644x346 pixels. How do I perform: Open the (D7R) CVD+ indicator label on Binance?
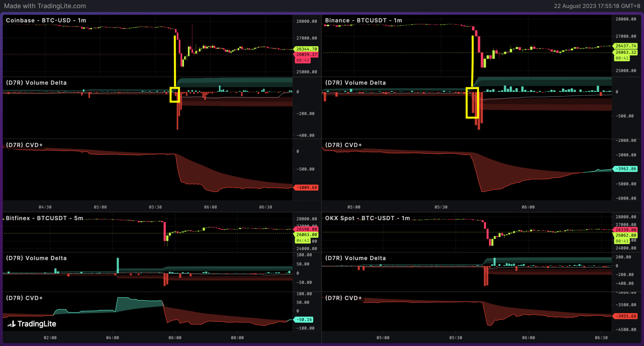[x=343, y=145]
